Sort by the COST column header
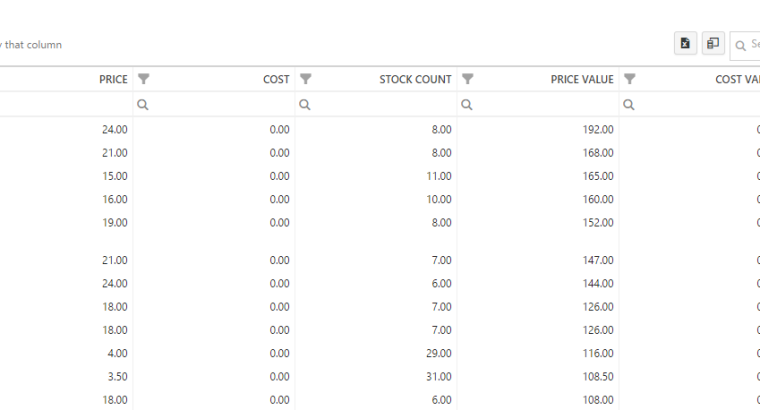Image resolution: width=760 pixels, height=410 pixels. 276,79
